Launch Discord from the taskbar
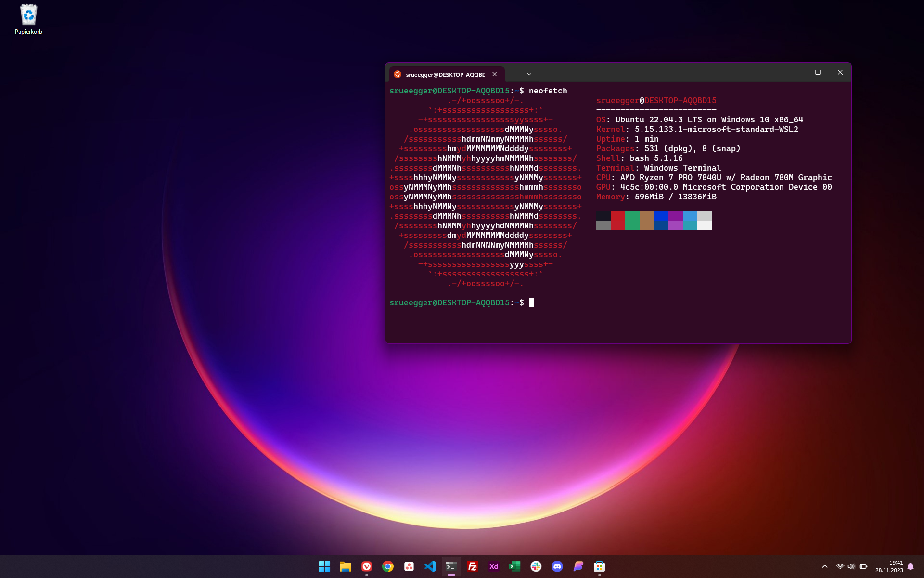The width and height of the screenshot is (924, 578). point(557,567)
